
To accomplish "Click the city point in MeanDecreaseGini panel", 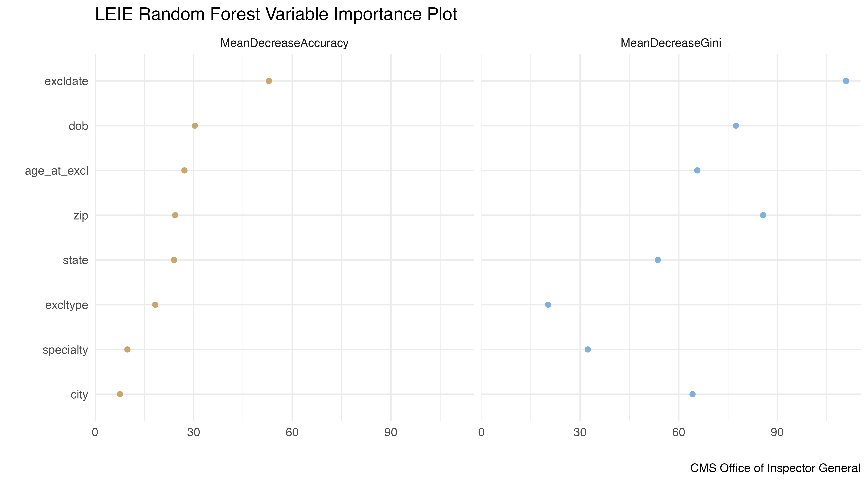I will tap(692, 394).
